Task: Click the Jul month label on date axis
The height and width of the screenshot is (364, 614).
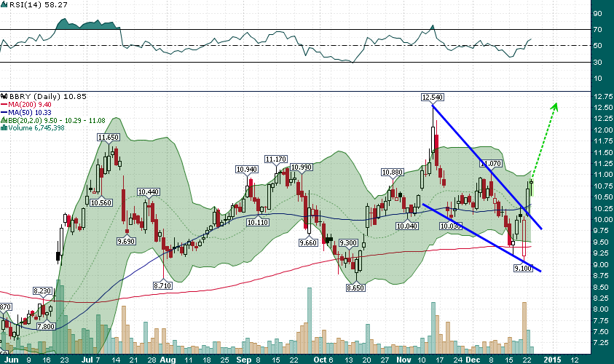Action: click(86, 360)
